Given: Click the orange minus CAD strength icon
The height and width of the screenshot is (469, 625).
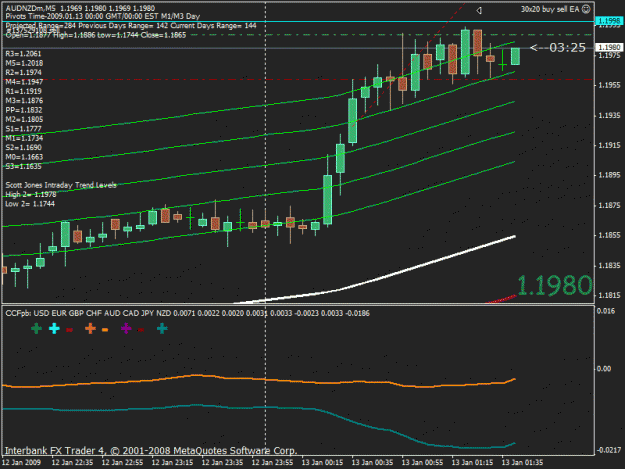Looking at the screenshot, I should click(105, 330).
